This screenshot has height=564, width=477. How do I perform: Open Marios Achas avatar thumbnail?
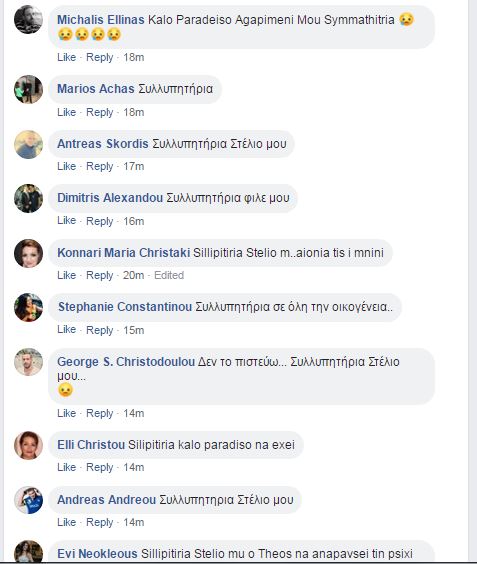pyautogui.click(x=28, y=89)
